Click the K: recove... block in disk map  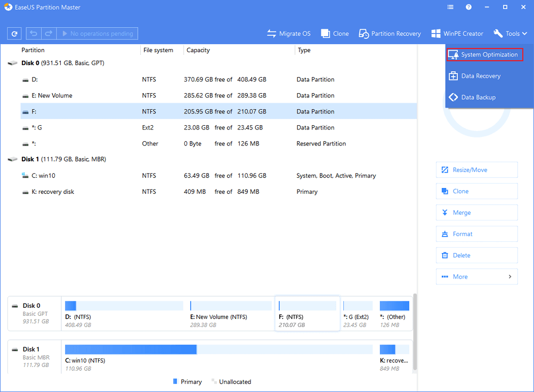(x=394, y=357)
